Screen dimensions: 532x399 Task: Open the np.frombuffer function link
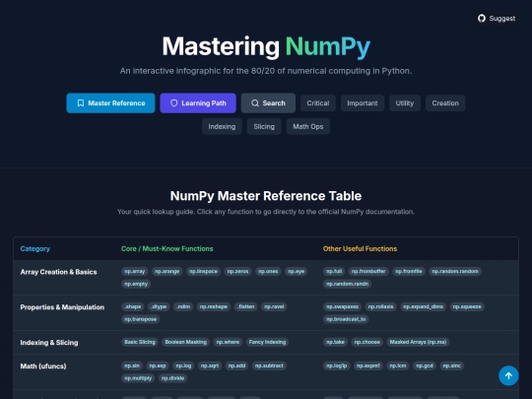click(368, 272)
